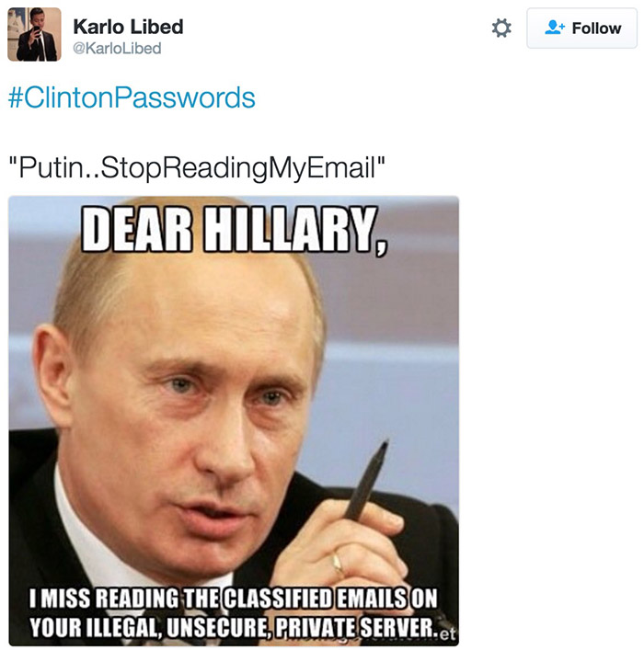Open the gear settings icon
The width and height of the screenshot is (644, 650).
[501, 29]
